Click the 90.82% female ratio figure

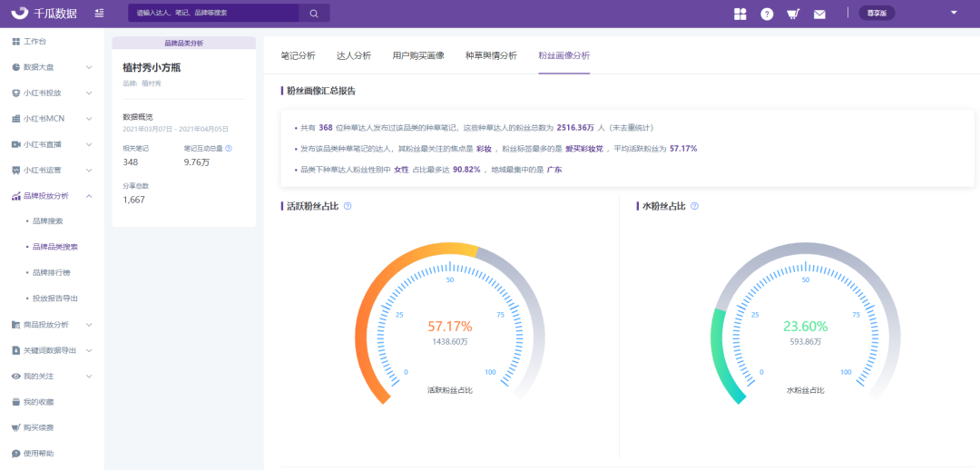(x=467, y=170)
